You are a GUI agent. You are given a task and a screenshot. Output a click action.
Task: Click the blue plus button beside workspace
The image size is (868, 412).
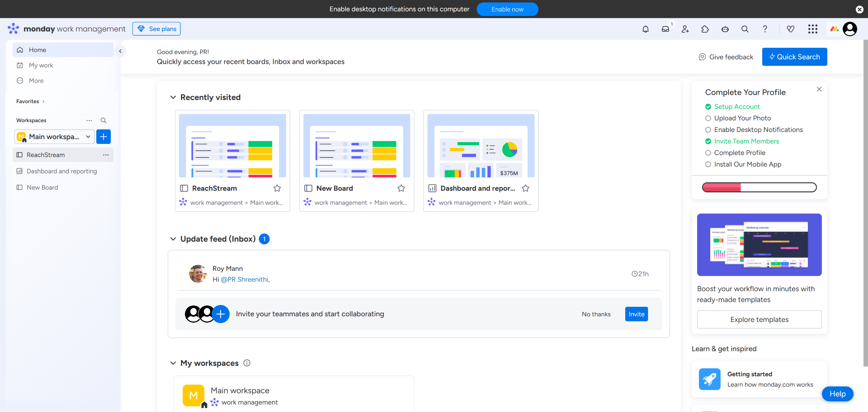coord(103,136)
